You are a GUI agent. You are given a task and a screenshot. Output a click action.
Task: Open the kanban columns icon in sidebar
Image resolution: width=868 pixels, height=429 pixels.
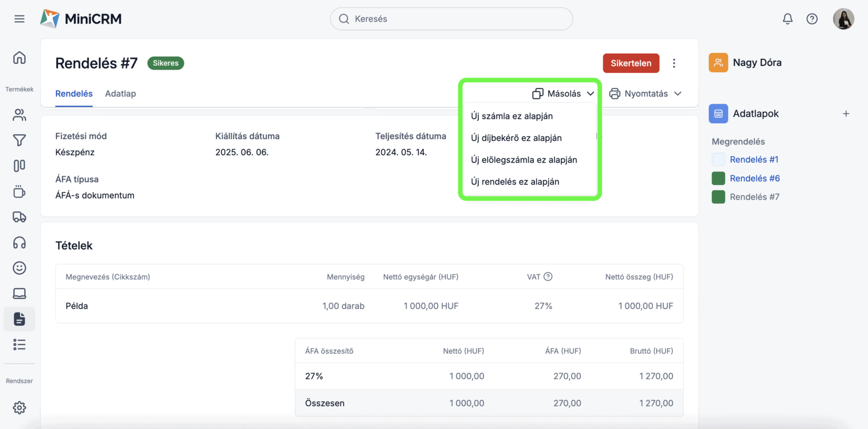pyautogui.click(x=19, y=166)
